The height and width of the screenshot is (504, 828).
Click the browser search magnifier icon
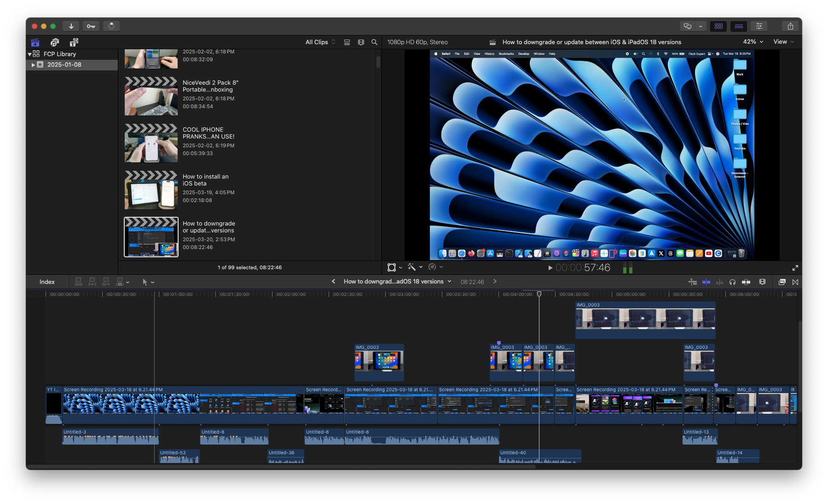(x=374, y=42)
